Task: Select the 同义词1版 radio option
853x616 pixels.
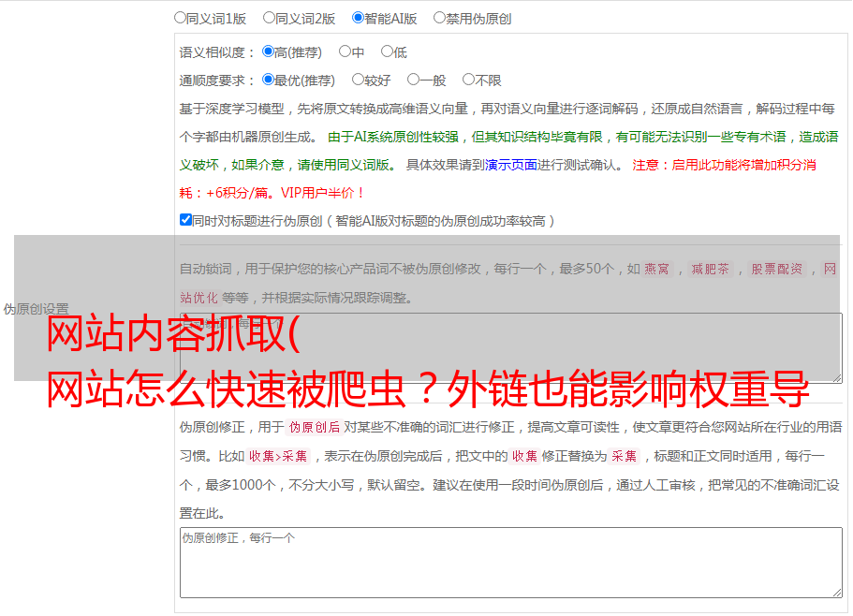Action: coord(180,18)
